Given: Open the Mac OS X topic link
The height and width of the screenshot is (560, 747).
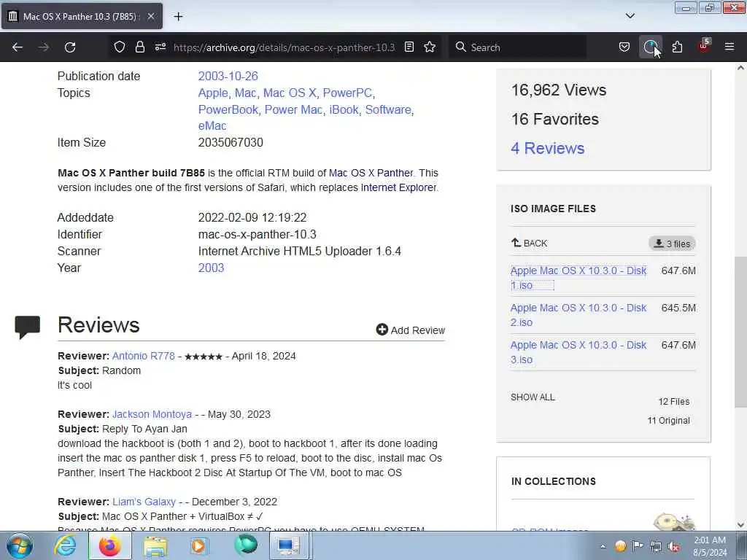Looking at the screenshot, I should click(x=290, y=93).
